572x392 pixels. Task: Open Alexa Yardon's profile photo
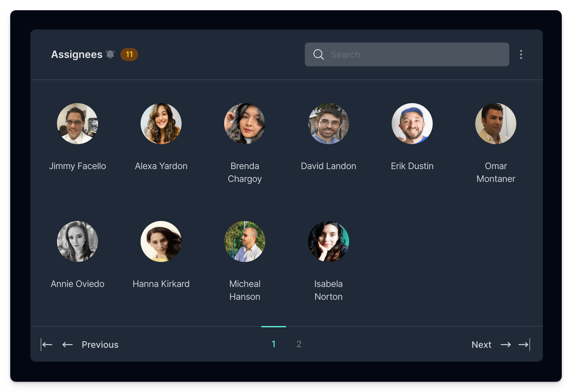click(x=161, y=124)
